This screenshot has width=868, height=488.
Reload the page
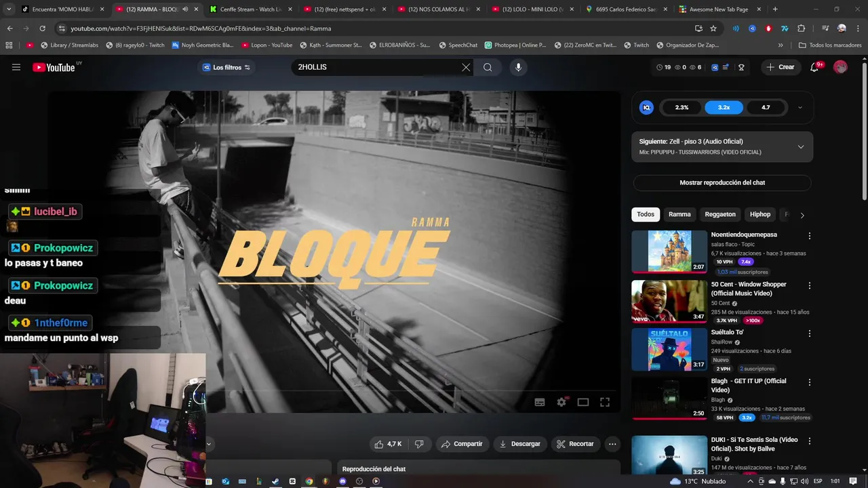[42, 28]
